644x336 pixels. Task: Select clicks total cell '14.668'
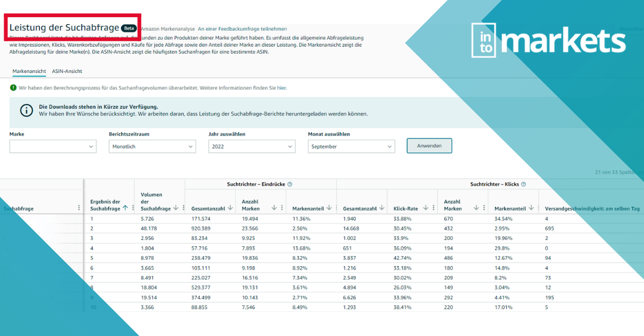click(x=352, y=228)
